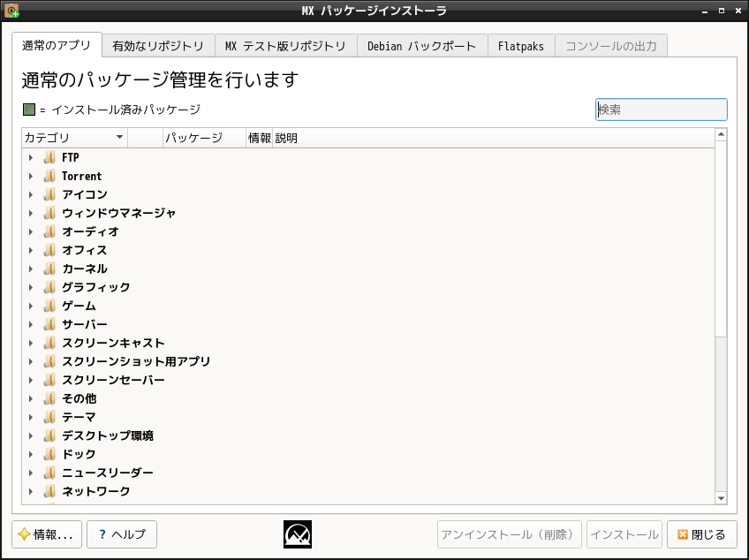
Task: Click the ウィンドウマネージャ folder icon
Action: point(49,213)
